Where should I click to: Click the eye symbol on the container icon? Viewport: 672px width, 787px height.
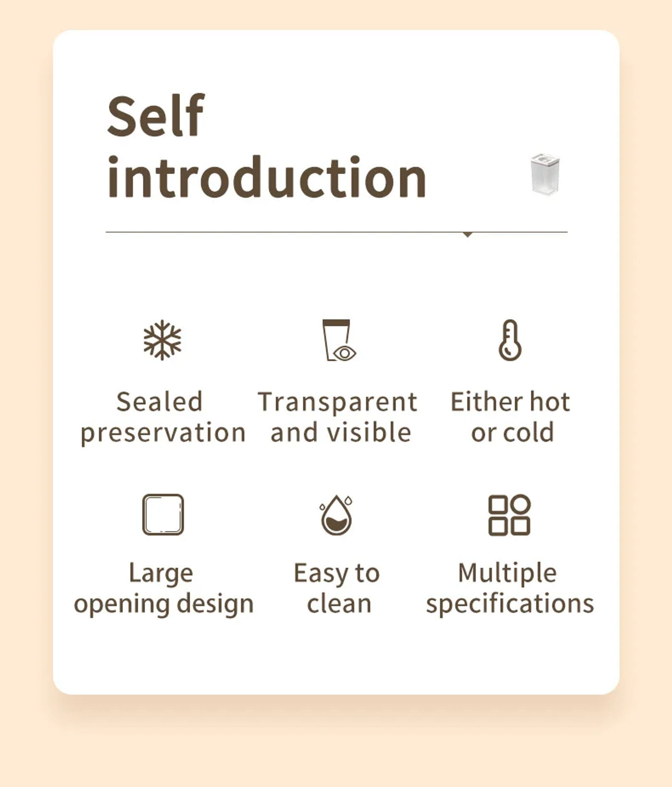click(x=345, y=353)
